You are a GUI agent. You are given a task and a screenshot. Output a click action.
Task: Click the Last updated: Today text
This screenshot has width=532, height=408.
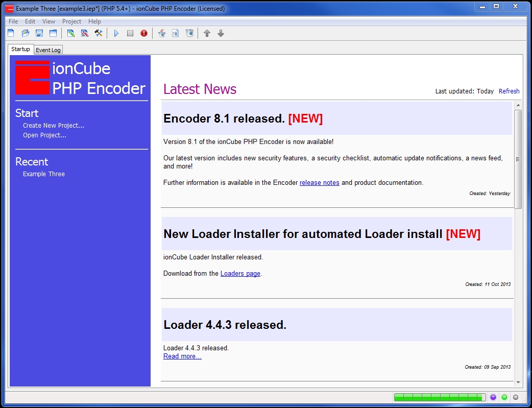465,91
